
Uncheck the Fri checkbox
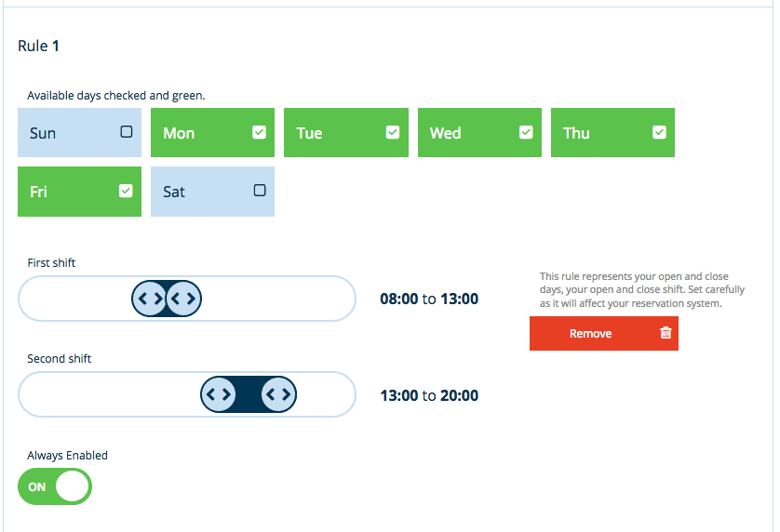[126, 191]
